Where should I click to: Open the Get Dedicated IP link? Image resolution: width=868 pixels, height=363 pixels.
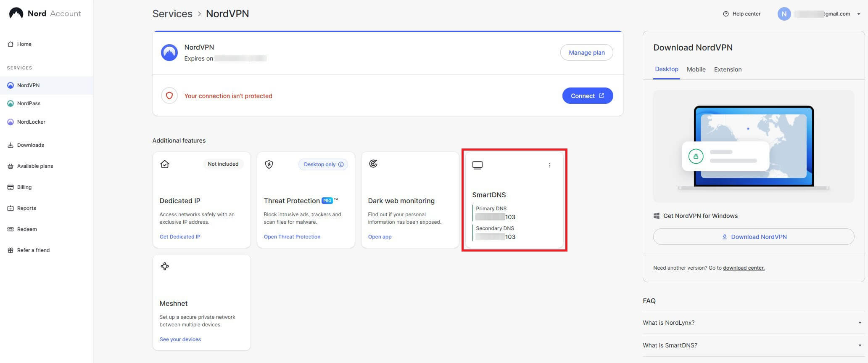(x=180, y=237)
